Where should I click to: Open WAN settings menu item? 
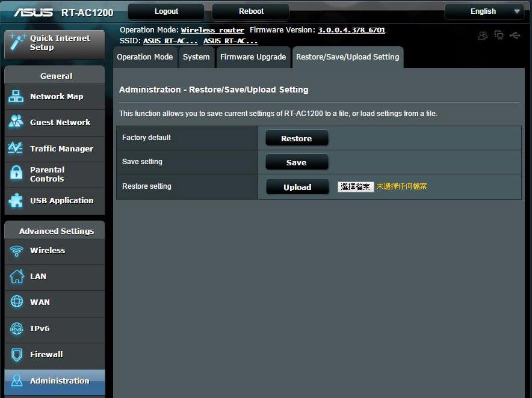[x=55, y=302]
